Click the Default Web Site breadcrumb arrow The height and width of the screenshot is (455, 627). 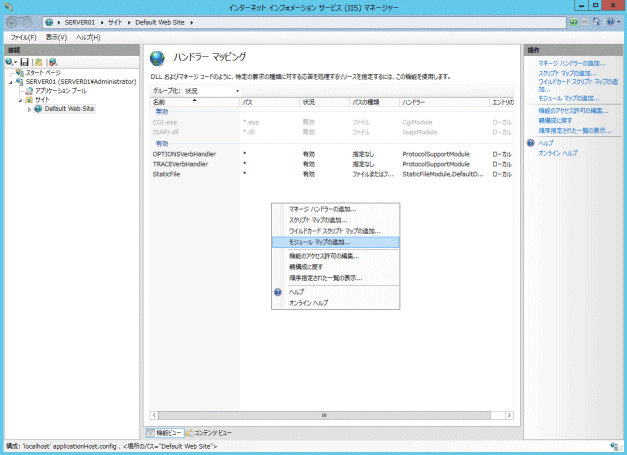(x=192, y=23)
